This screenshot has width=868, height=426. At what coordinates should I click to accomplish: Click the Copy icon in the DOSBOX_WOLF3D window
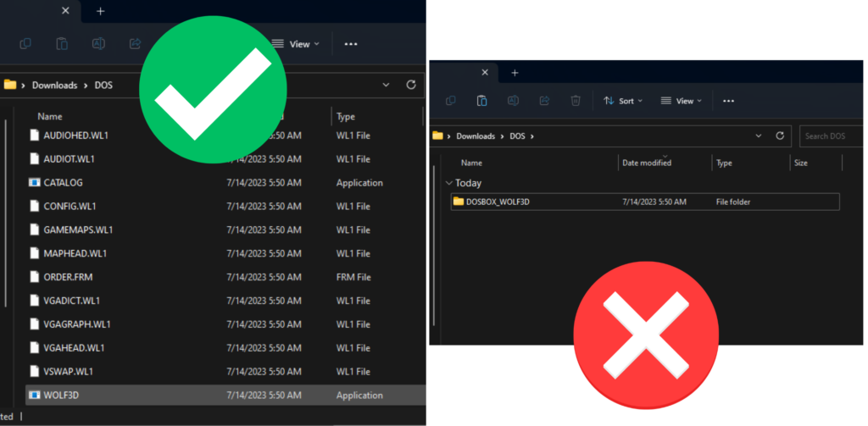click(451, 101)
